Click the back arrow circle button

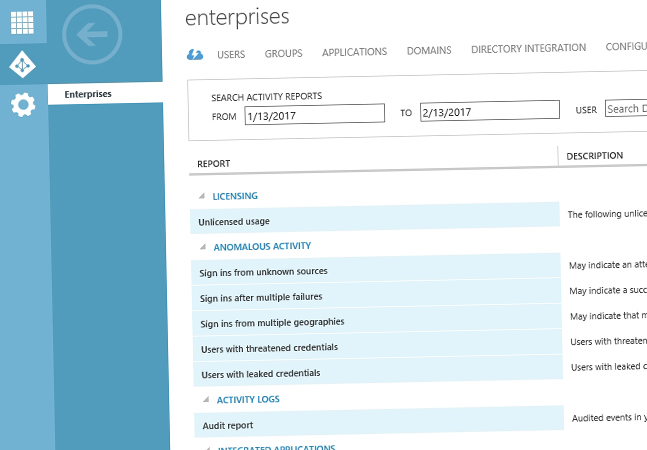(92, 37)
